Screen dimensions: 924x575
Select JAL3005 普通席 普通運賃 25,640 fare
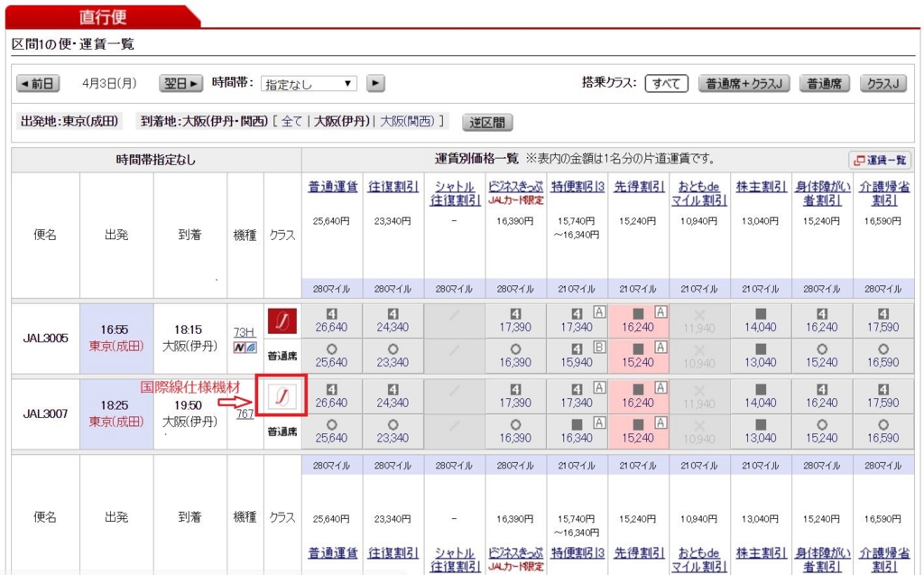pos(332,356)
